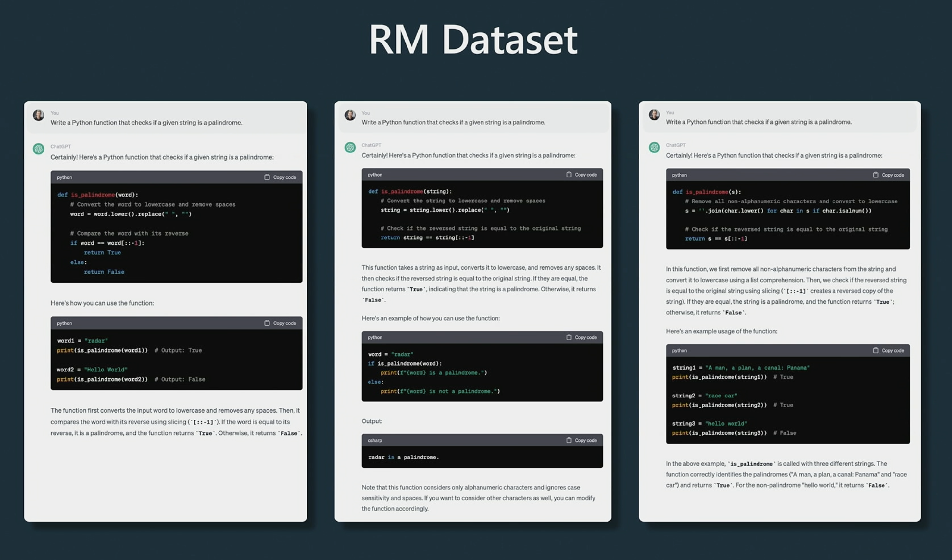This screenshot has width=952, height=560.
Task: Copy code of middle panel's is_palindrome(string) function
Action: coord(582,175)
